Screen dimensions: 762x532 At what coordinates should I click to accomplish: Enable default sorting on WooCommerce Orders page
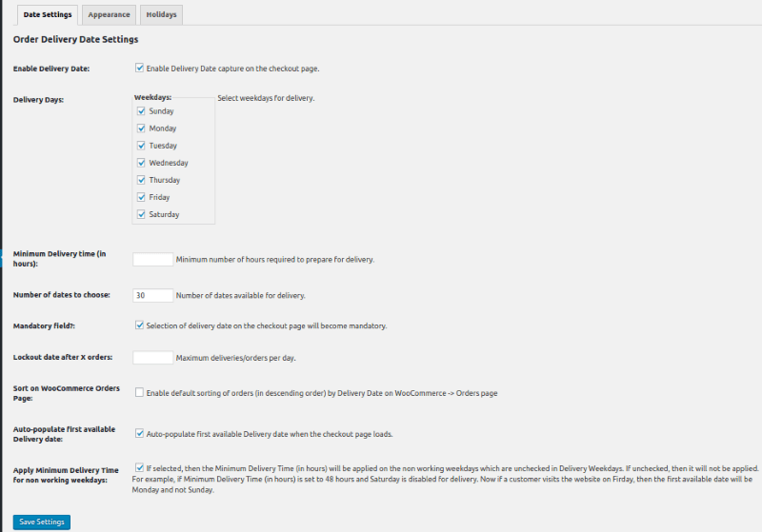click(139, 392)
